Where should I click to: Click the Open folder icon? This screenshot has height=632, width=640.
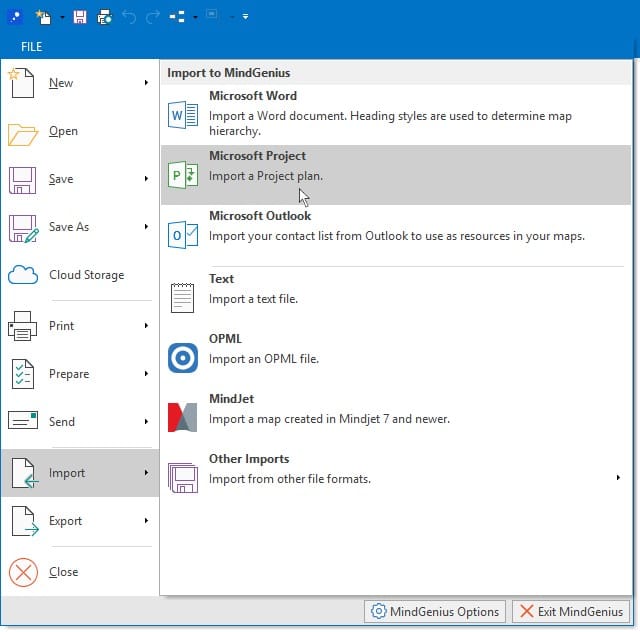tap(22, 134)
